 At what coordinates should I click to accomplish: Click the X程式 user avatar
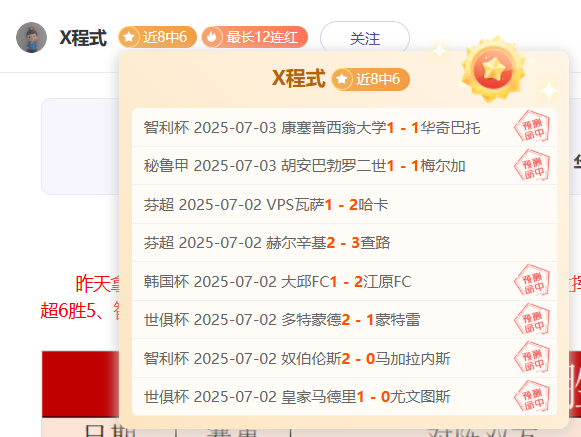[31, 37]
